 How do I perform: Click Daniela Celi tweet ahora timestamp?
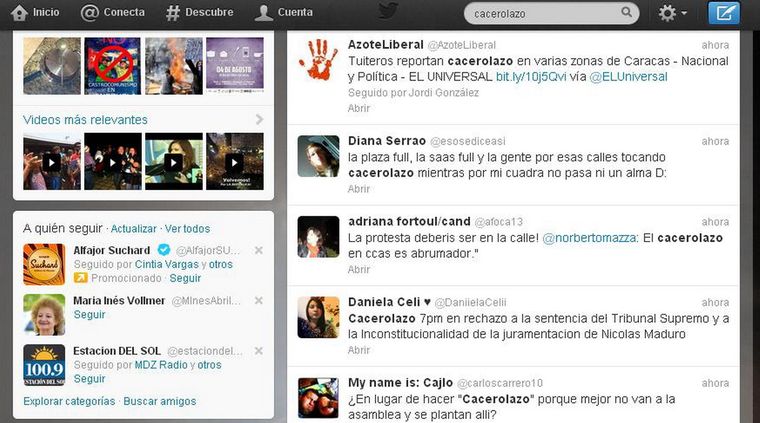pos(715,302)
